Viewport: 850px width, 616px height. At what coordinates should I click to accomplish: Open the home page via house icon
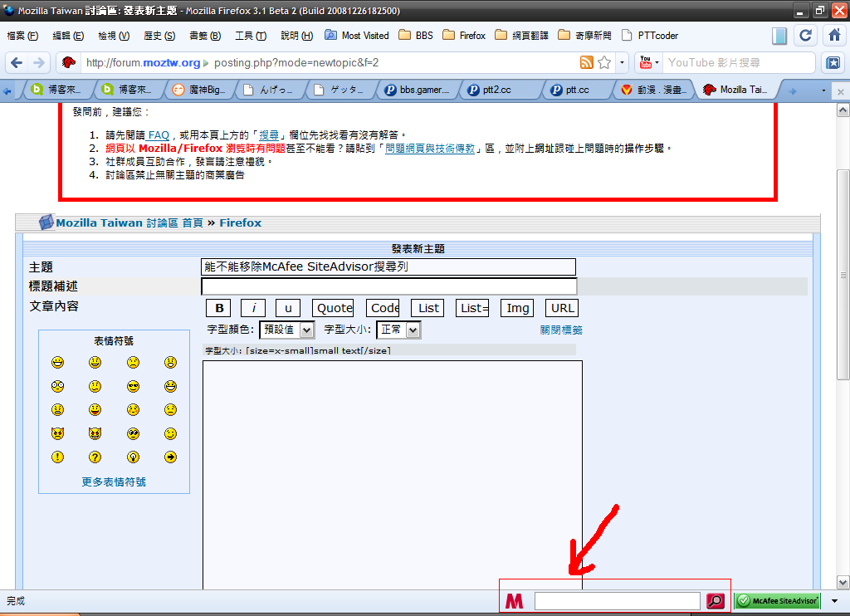[835, 36]
